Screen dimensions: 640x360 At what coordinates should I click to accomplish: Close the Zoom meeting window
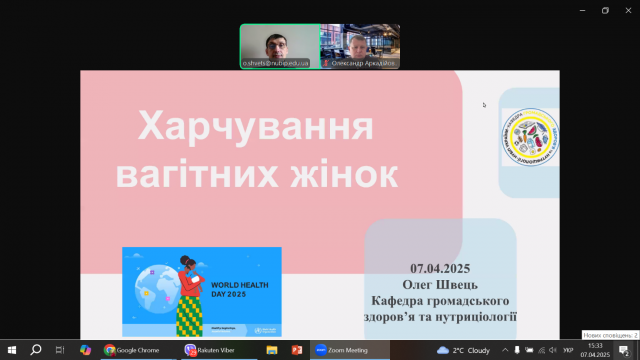pos(628,11)
